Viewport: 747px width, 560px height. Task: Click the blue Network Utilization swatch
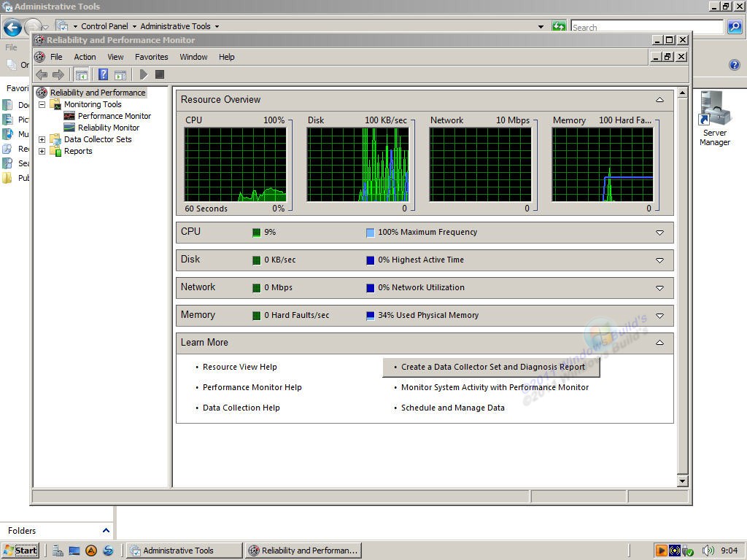tap(370, 287)
